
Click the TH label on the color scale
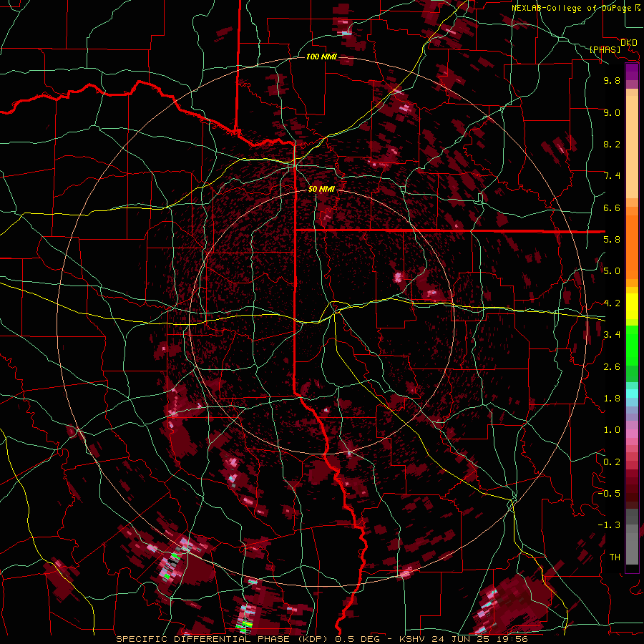tap(615, 557)
